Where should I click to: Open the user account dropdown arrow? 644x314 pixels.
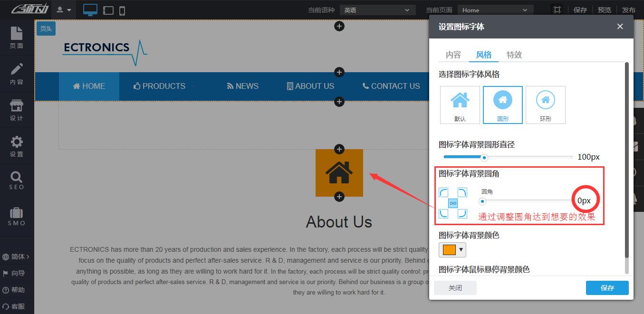click(x=69, y=10)
